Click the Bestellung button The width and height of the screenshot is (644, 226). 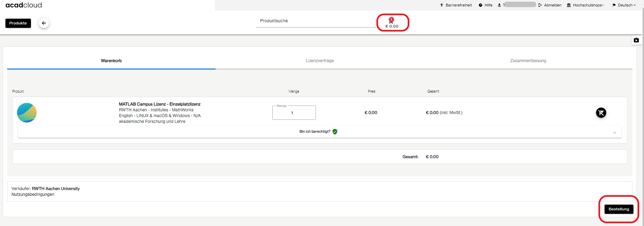click(618, 209)
